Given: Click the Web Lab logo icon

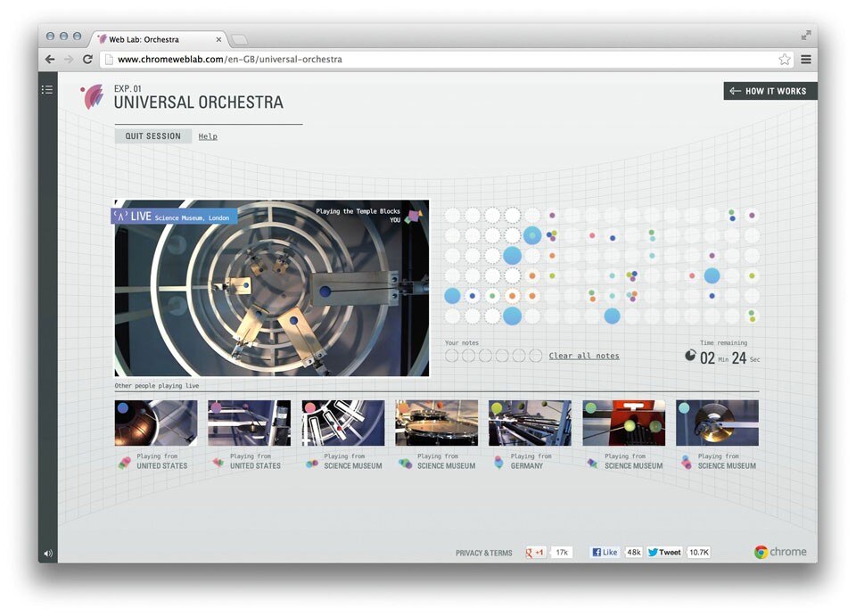Looking at the screenshot, I should pyautogui.click(x=93, y=96).
